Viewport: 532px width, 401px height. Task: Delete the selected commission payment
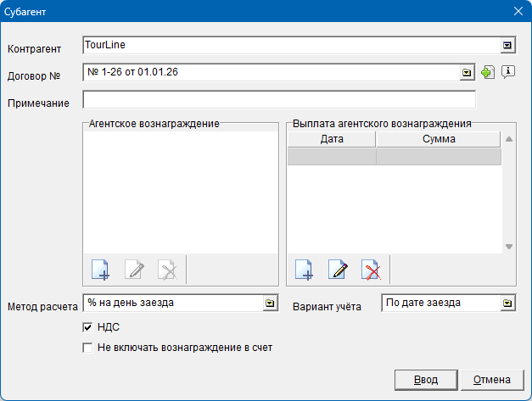[371, 270]
